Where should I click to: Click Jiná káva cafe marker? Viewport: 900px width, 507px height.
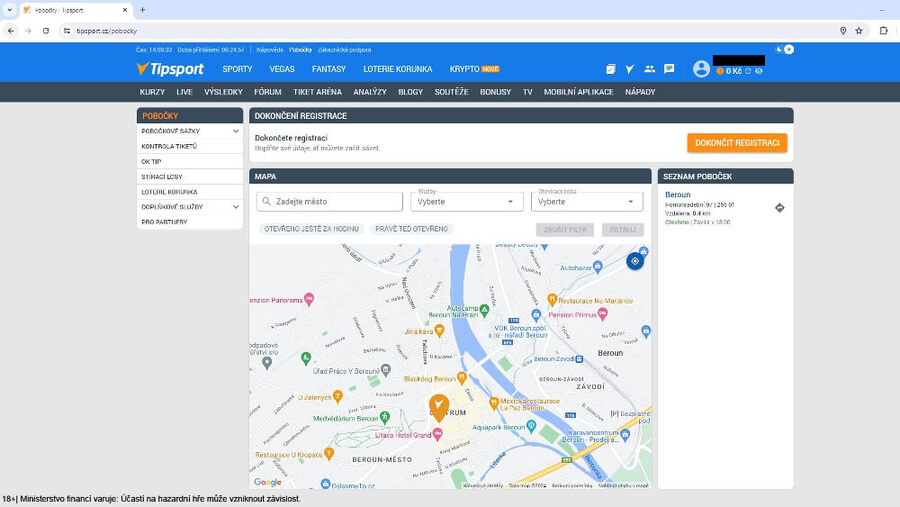pyautogui.click(x=440, y=330)
